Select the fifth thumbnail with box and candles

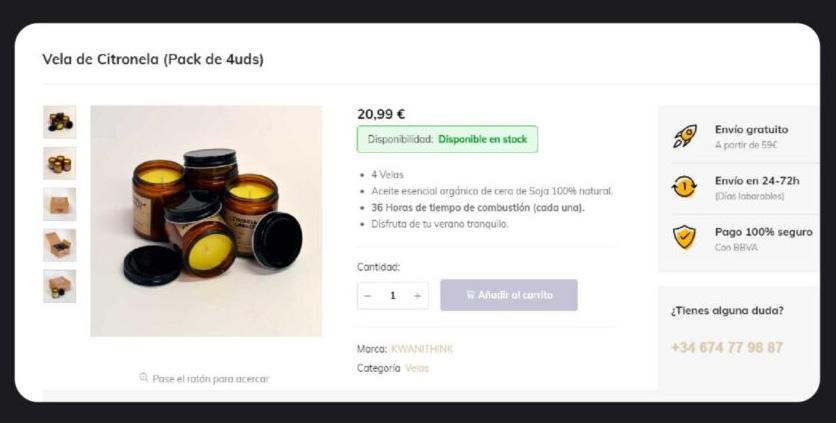pyautogui.click(x=59, y=286)
